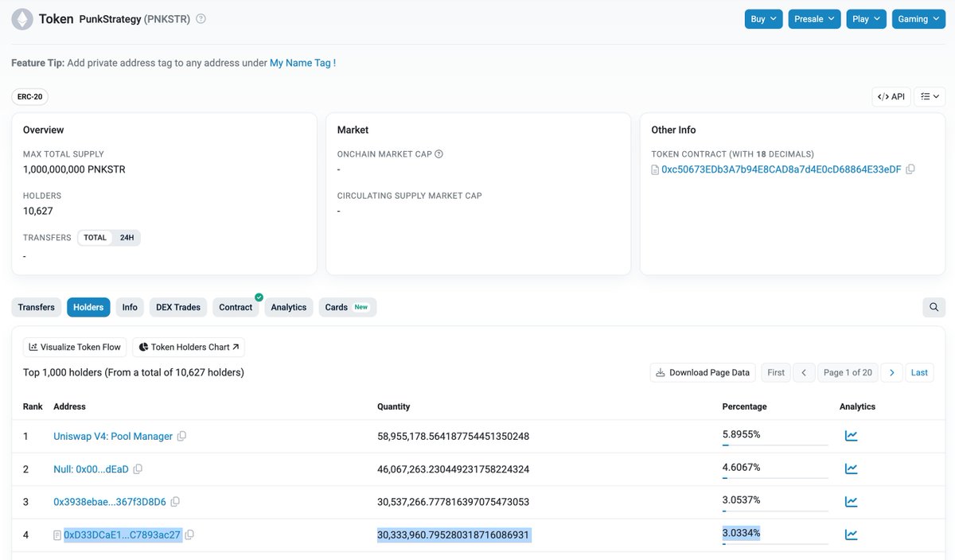Click Download Page Data button
The width and height of the screenshot is (955, 560).
703,372
